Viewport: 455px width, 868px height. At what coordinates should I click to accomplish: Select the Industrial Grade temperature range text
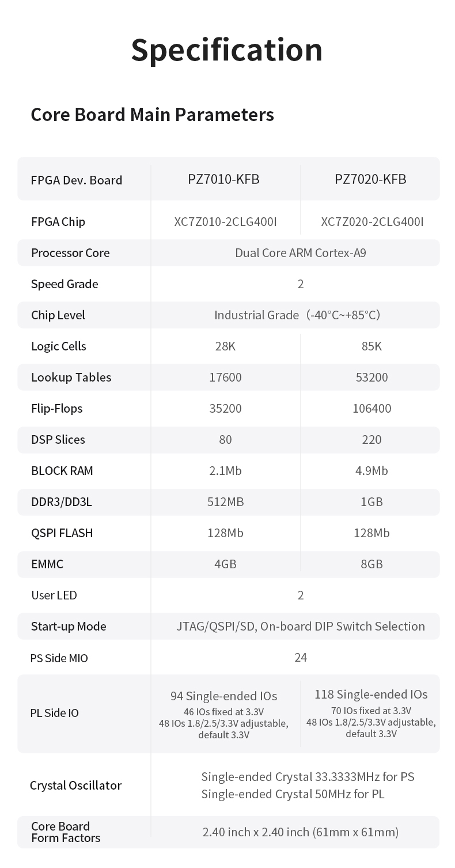[297, 315]
